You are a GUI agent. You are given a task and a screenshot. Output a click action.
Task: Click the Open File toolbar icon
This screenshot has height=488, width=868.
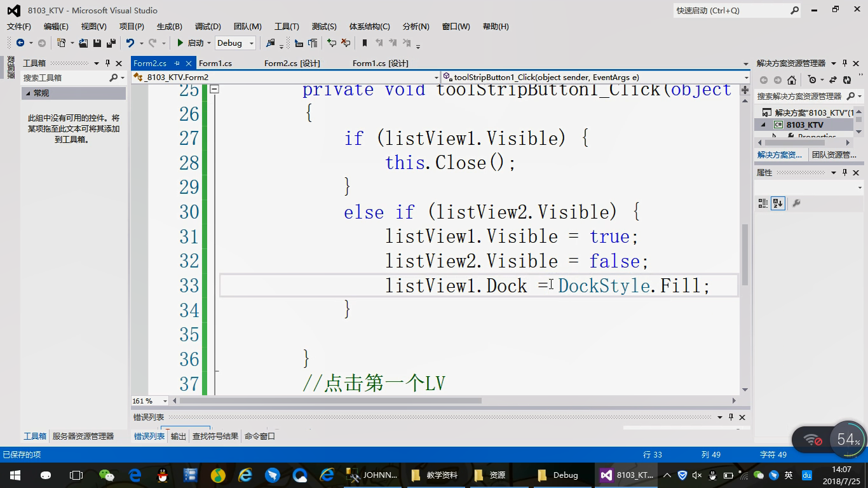(83, 43)
